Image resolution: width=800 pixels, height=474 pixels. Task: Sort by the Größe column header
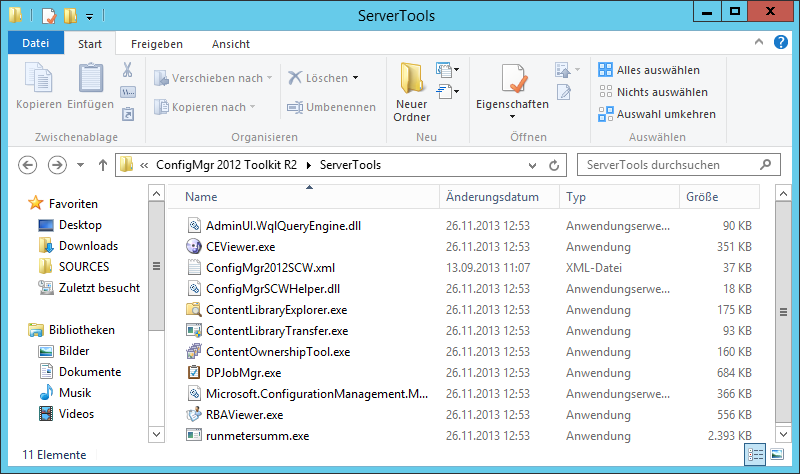[x=720, y=197]
